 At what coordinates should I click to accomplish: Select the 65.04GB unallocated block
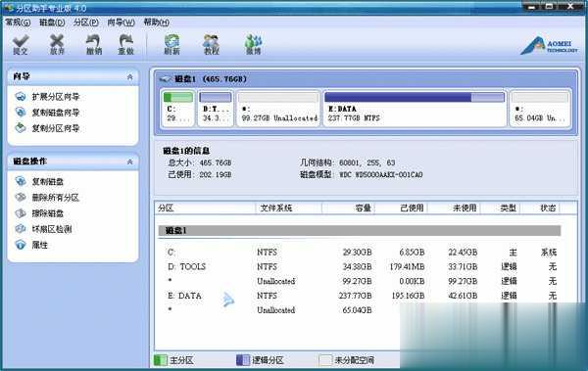[540, 108]
